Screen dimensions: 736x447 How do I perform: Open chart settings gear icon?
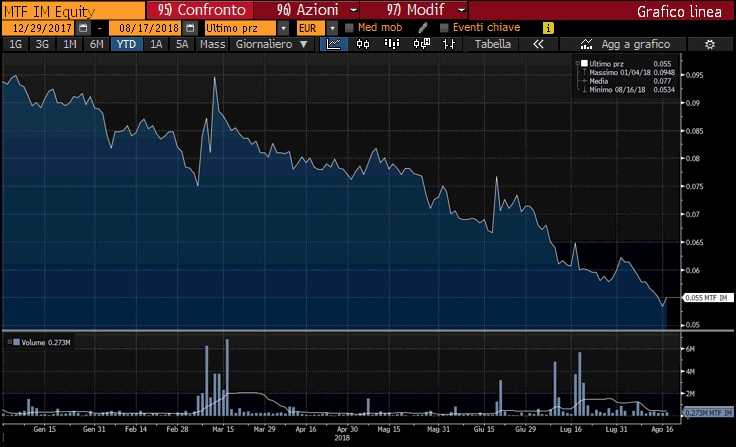[710, 45]
